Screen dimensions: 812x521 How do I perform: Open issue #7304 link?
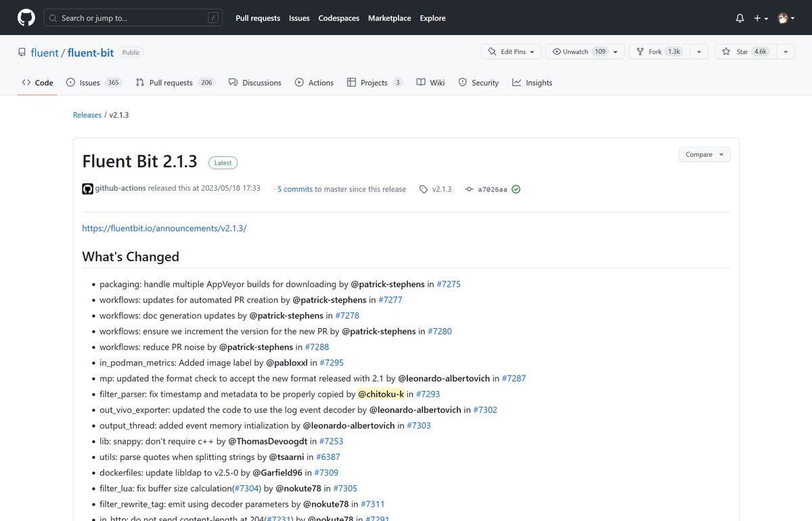click(x=247, y=488)
